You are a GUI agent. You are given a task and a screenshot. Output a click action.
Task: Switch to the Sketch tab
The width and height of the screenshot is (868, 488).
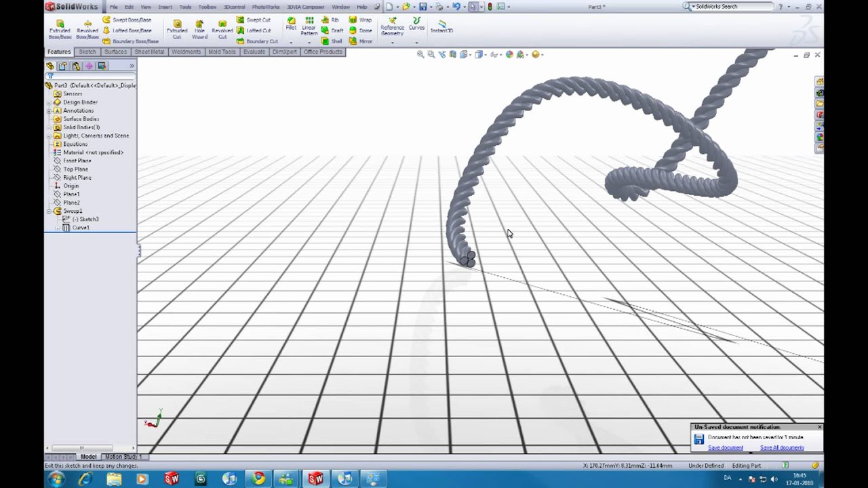coord(87,52)
